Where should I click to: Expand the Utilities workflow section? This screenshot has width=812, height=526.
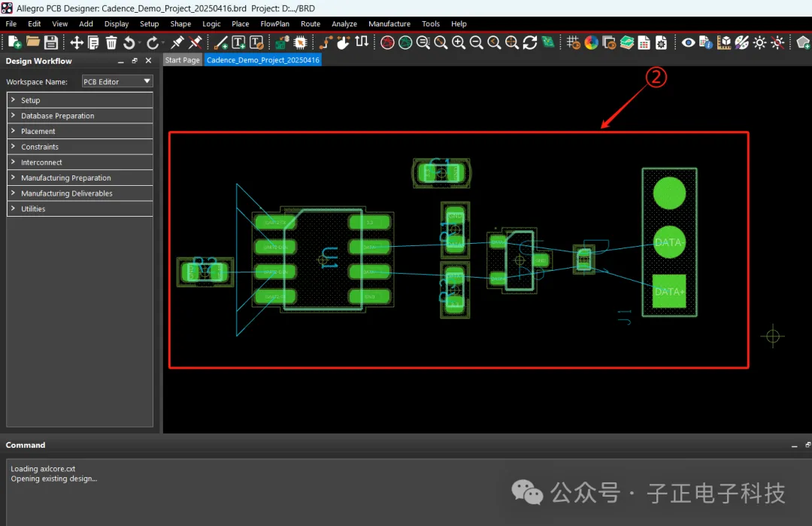pos(80,209)
